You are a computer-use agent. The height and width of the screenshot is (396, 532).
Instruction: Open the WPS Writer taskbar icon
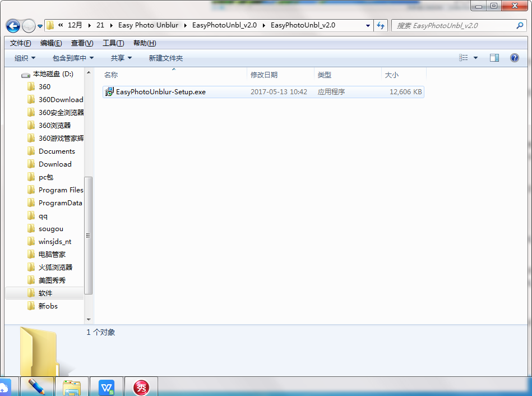[x=107, y=386]
